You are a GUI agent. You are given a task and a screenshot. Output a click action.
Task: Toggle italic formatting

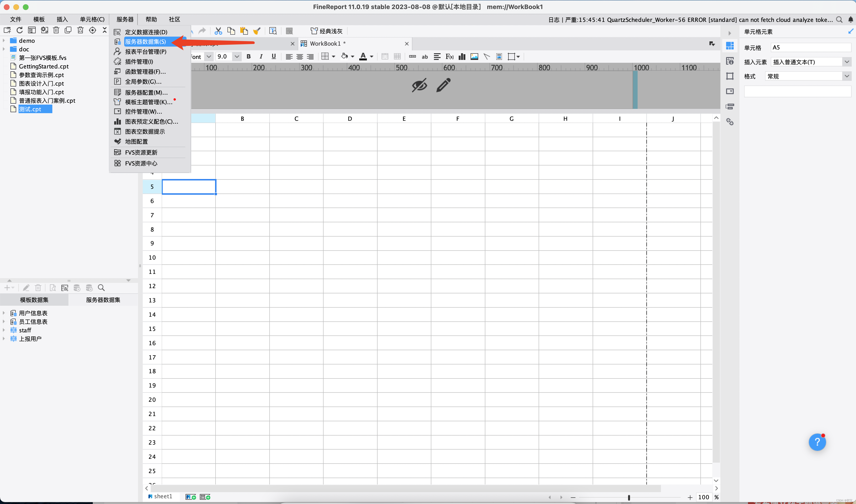point(261,57)
